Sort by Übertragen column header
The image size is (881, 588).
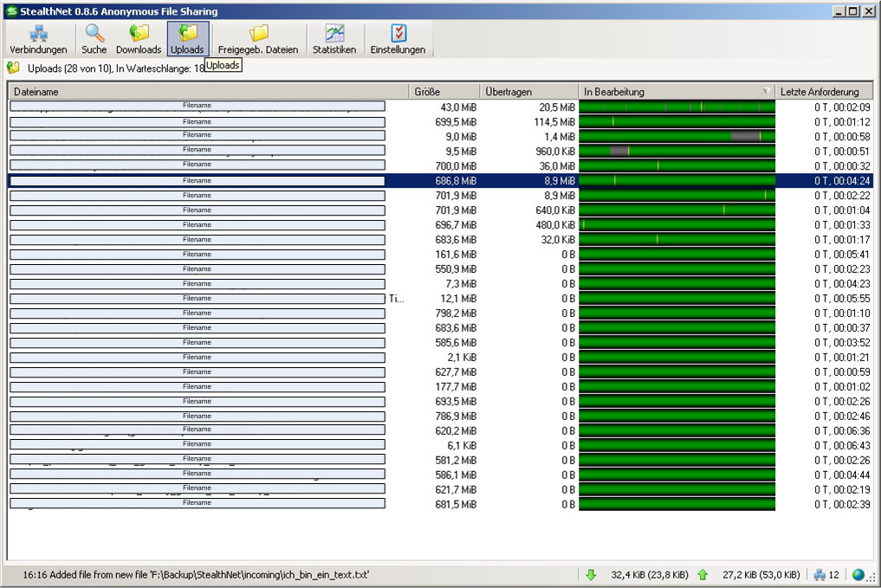[528, 92]
